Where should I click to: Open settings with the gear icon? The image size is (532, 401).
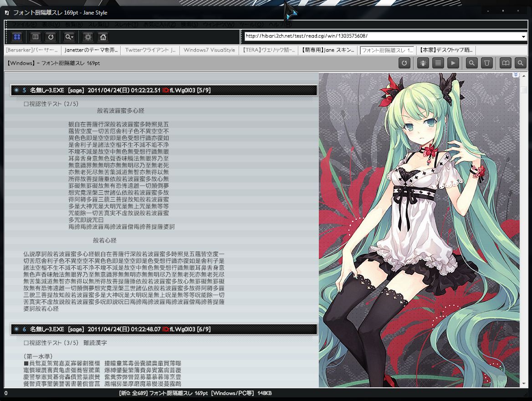click(88, 37)
